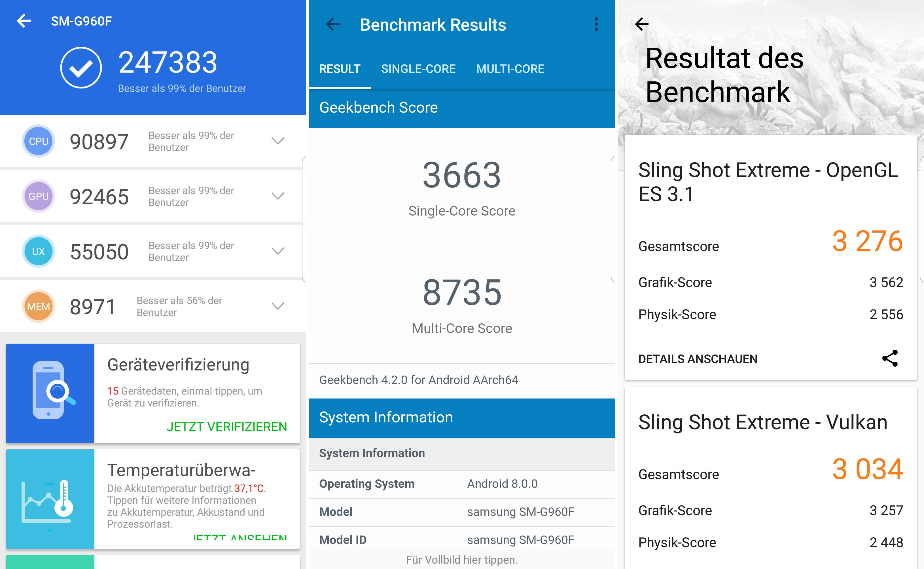Screen dimensions: 924x569
Task: Tap the UX score icon
Action: [38, 251]
